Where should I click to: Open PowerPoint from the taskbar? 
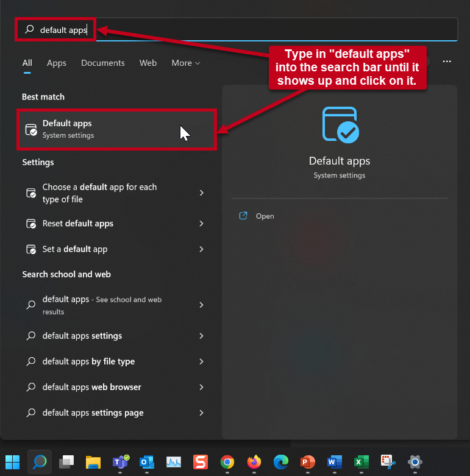[x=308, y=462]
